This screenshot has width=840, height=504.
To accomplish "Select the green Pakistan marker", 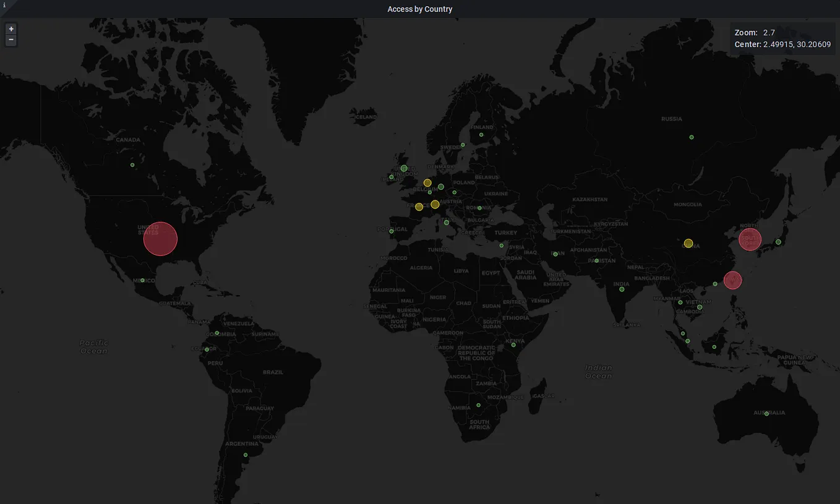I will click(597, 261).
